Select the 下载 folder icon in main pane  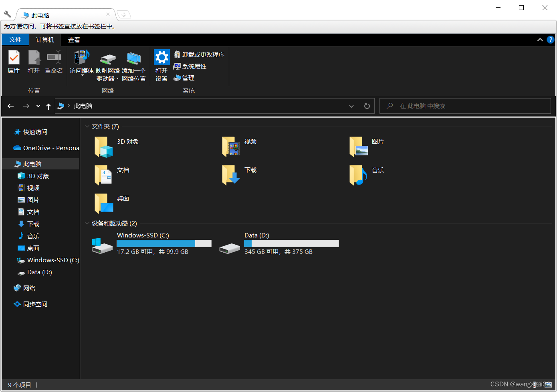231,175
